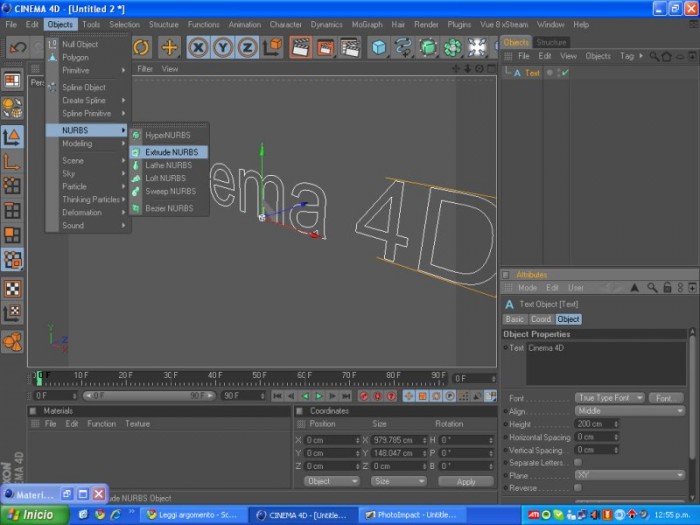The image size is (700, 525).
Task: Open the Align Middle dropdown
Action: [x=629, y=411]
